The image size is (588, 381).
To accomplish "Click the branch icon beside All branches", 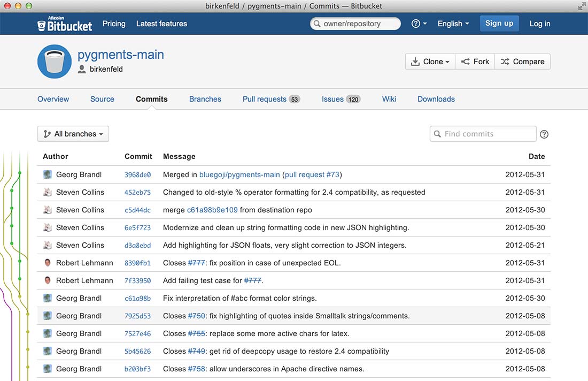I will click(x=47, y=134).
